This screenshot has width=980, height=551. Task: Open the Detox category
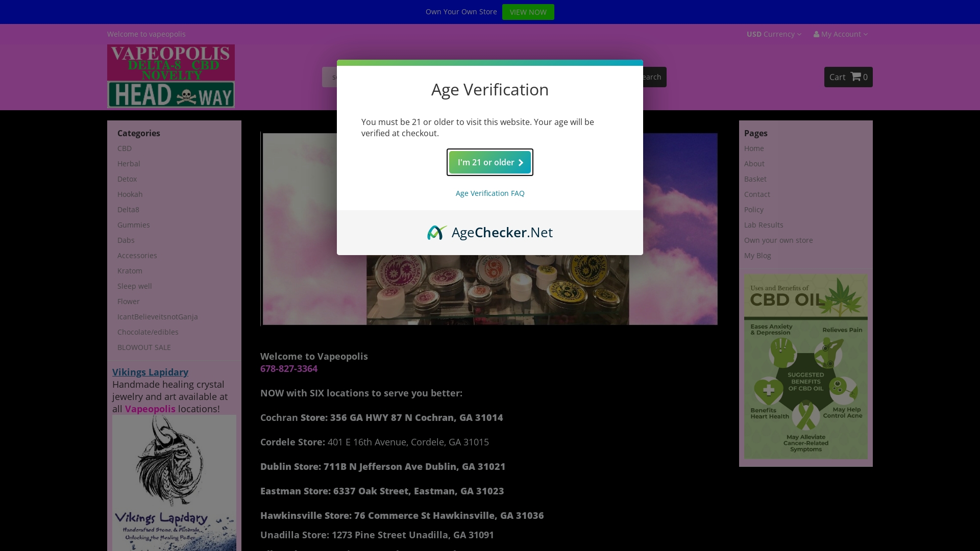click(127, 179)
